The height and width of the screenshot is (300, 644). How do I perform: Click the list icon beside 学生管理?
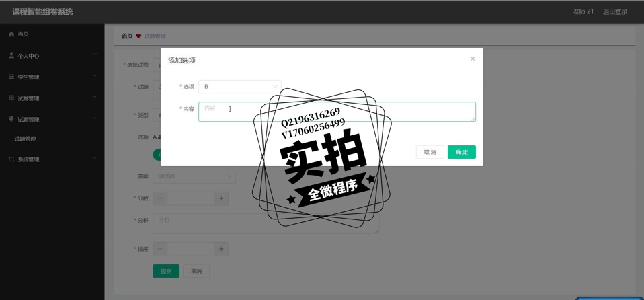coord(11,77)
